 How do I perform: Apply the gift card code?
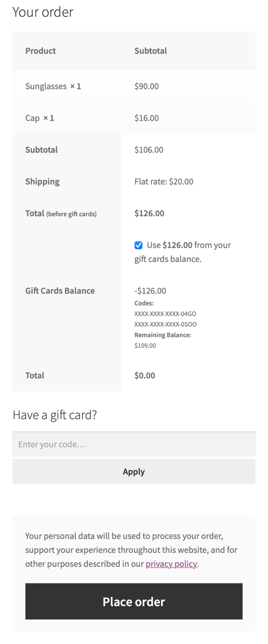pos(134,471)
